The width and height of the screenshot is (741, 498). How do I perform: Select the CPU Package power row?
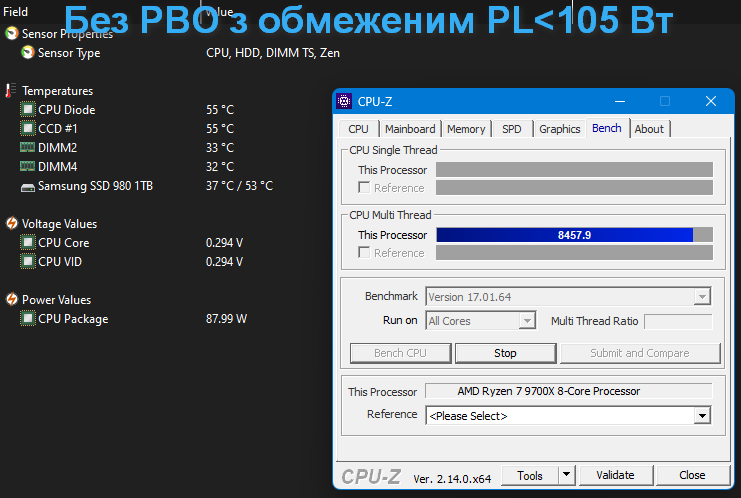click(165, 319)
